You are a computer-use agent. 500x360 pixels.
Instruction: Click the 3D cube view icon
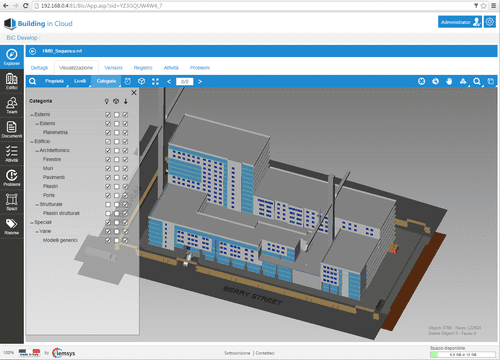point(141,81)
